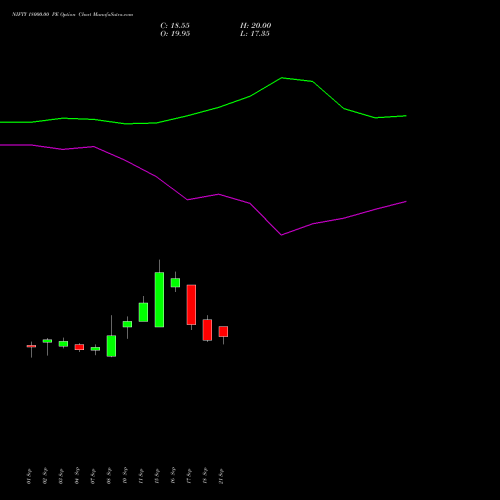Select the tallest green candlestick
This screenshot has height=500, width=500.
pyautogui.click(x=159, y=299)
